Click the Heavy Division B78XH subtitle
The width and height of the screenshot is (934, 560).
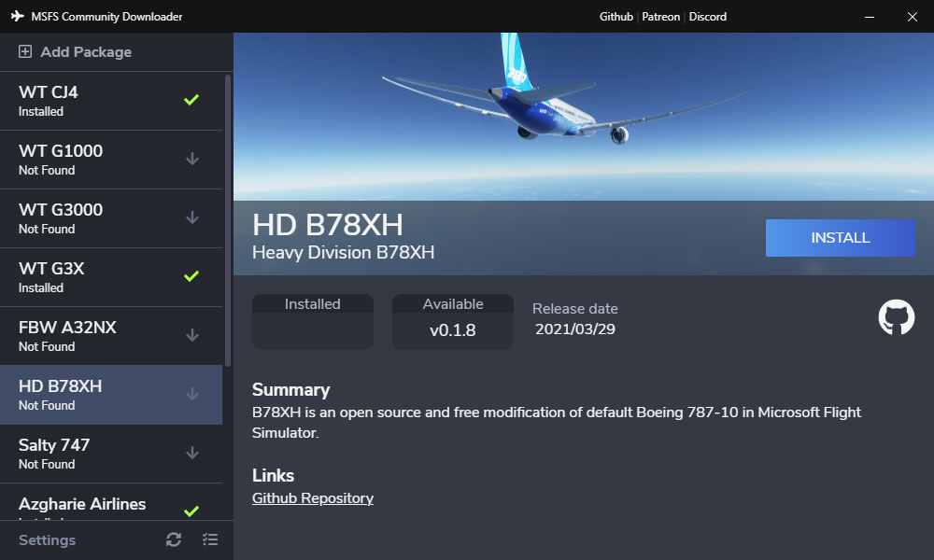pyautogui.click(x=343, y=252)
